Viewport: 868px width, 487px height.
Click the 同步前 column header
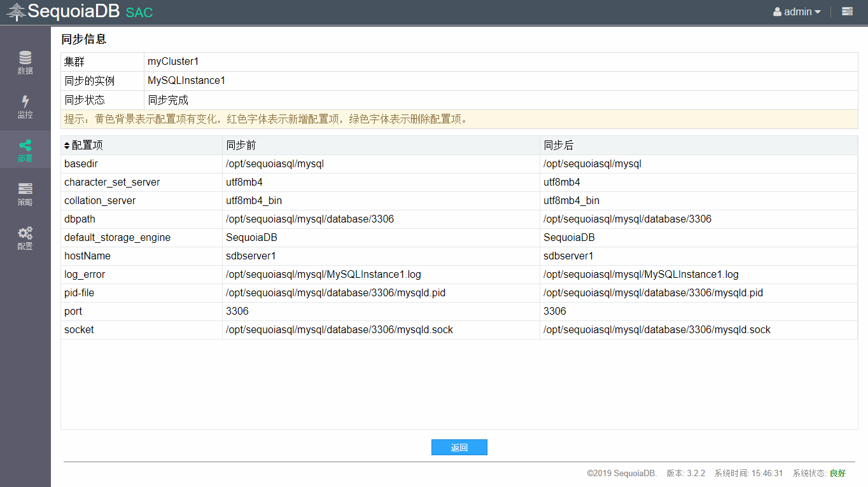tap(241, 146)
